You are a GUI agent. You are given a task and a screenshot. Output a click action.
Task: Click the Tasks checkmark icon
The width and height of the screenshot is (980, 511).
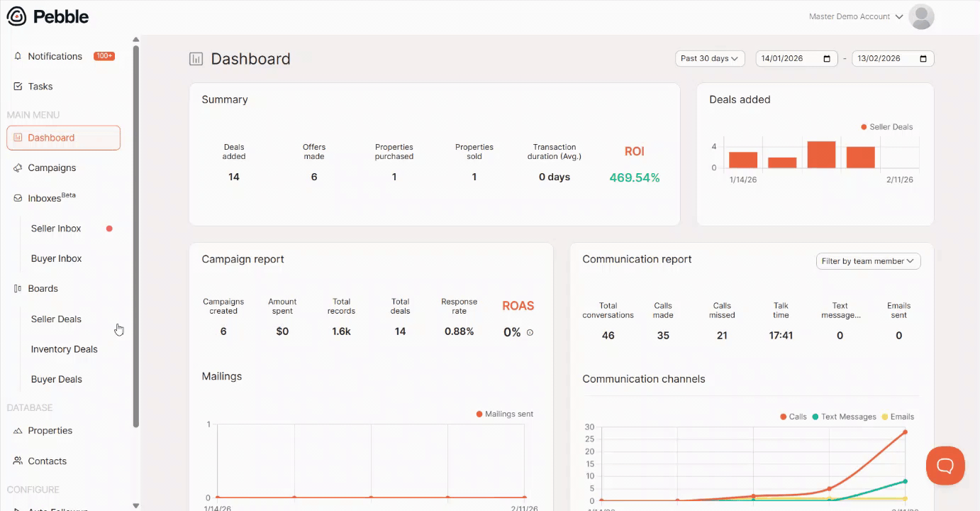pos(18,87)
